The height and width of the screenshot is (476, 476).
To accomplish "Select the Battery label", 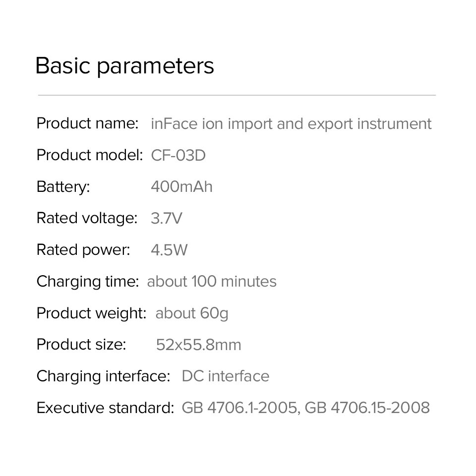I will click(x=63, y=187).
